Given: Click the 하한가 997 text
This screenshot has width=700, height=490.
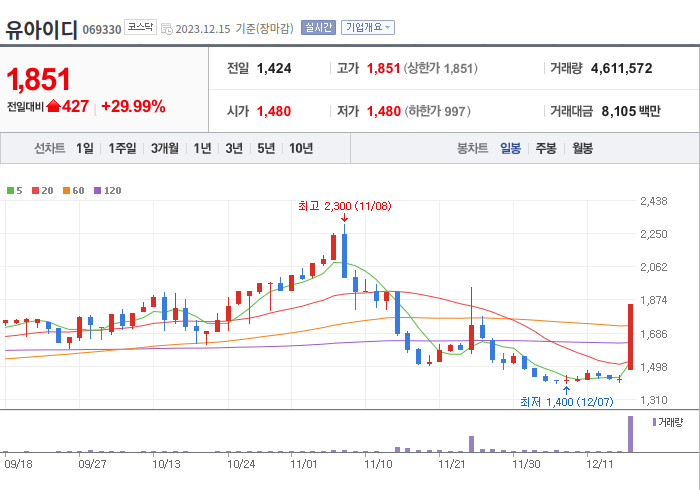Looking at the screenshot, I should coord(438,111).
